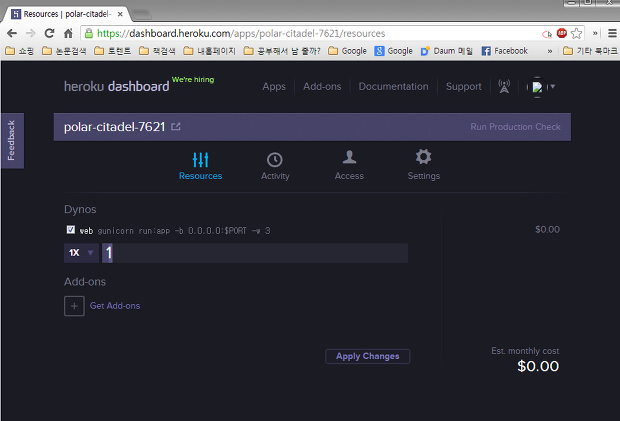This screenshot has height=421, width=620.
Task: Open the Facebook bookmark
Action: click(x=505, y=51)
